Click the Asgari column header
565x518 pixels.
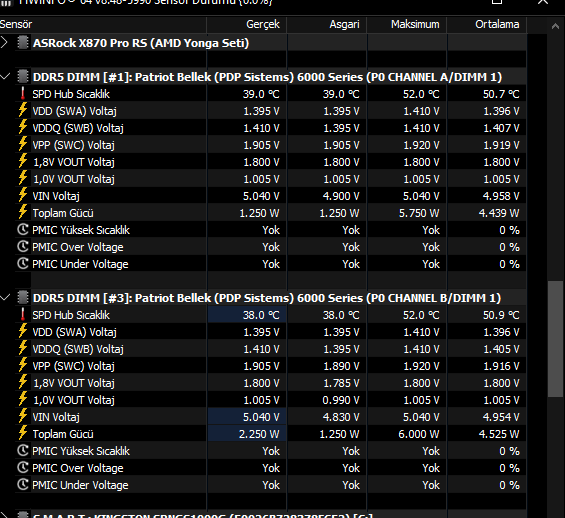tap(327, 24)
